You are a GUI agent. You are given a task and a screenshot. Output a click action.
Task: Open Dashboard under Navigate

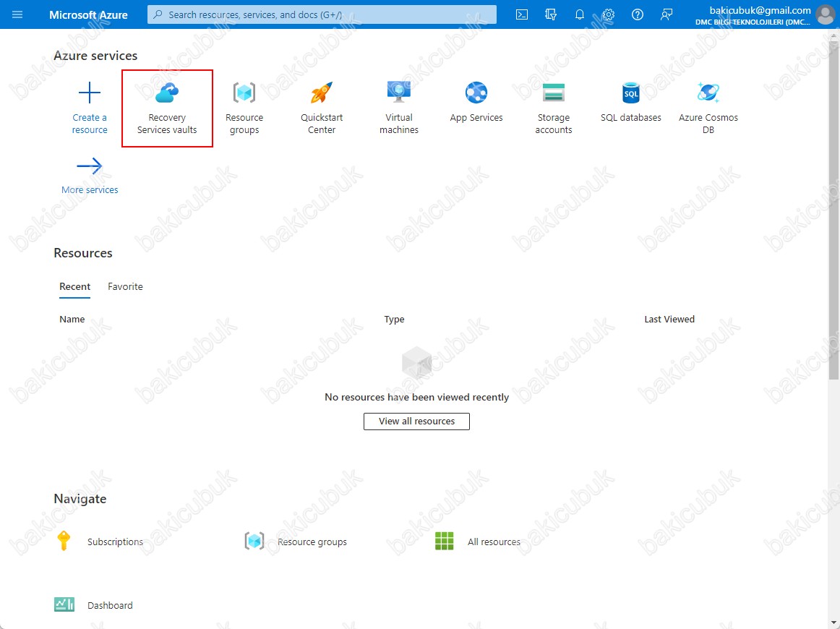tap(94, 605)
